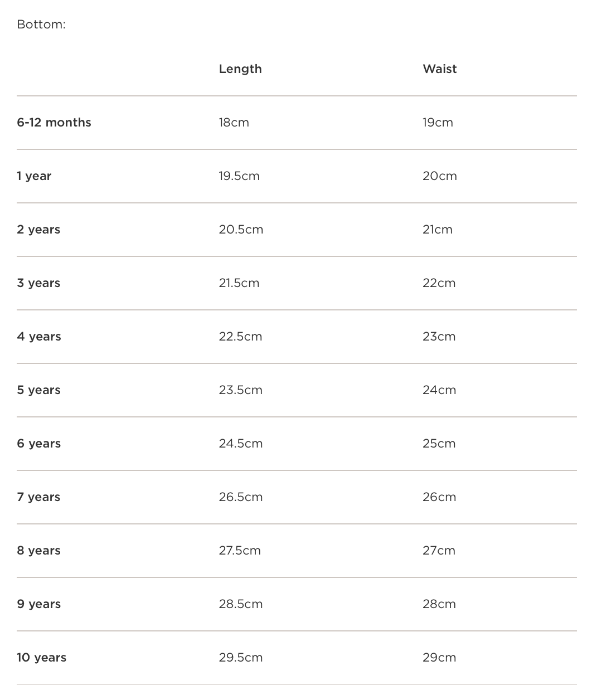Click the 28.5cm length for 9 years
The width and height of the screenshot is (592, 700).
coord(240,604)
